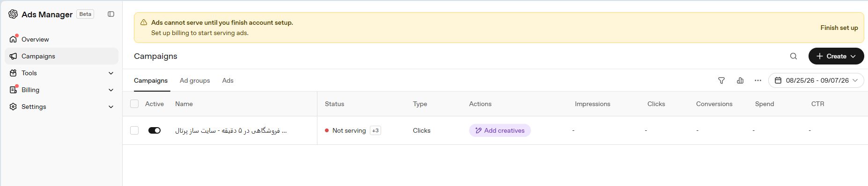Click the plus icon on Create
This screenshot has height=186, width=868.
(x=820, y=56)
